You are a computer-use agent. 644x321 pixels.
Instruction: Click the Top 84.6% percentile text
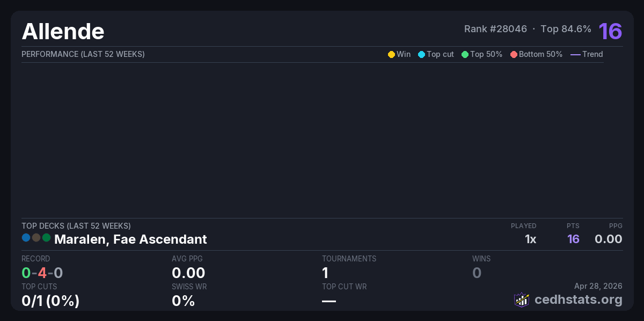tap(566, 29)
